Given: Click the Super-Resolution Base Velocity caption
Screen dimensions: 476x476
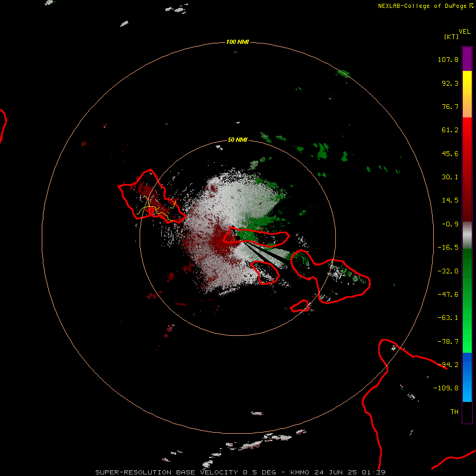Looking at the screenshot, I should [x=240, y=472].
